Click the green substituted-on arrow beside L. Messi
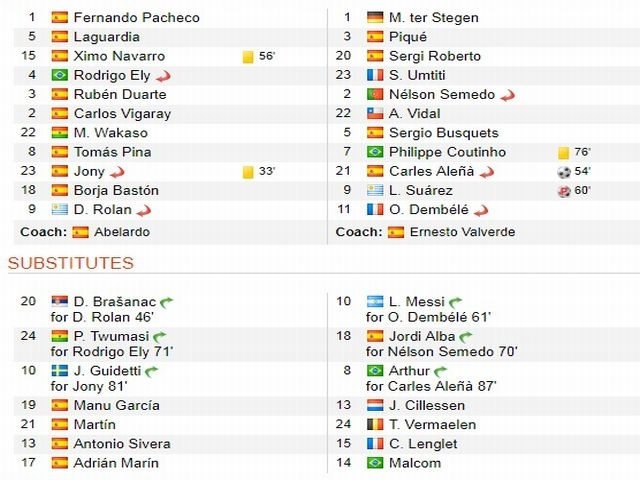640x480 pixels. click(x=456, y=302)
